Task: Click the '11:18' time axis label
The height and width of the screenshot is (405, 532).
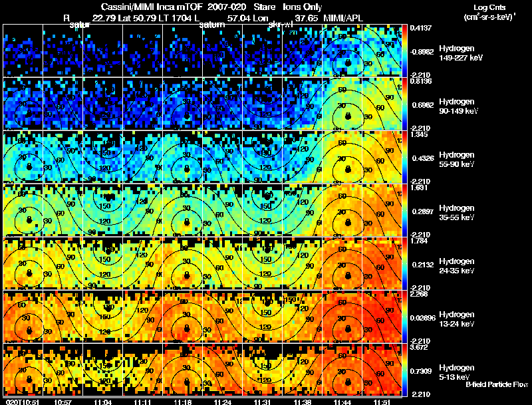Action: pyautogui.click(x=182, y=402)
